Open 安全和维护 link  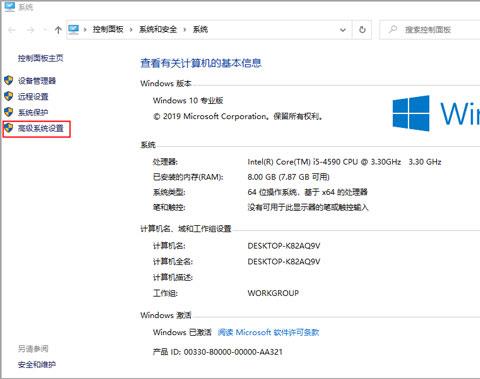point(37,365)
